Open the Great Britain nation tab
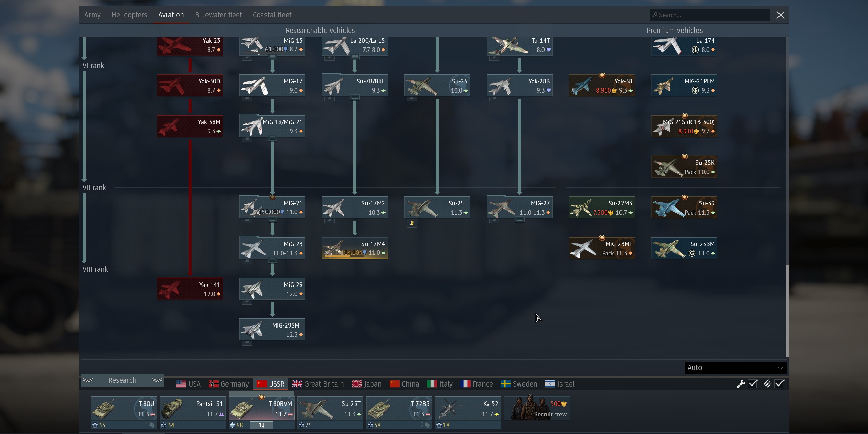This screenshot has width=868, height=434. (318, 384)
